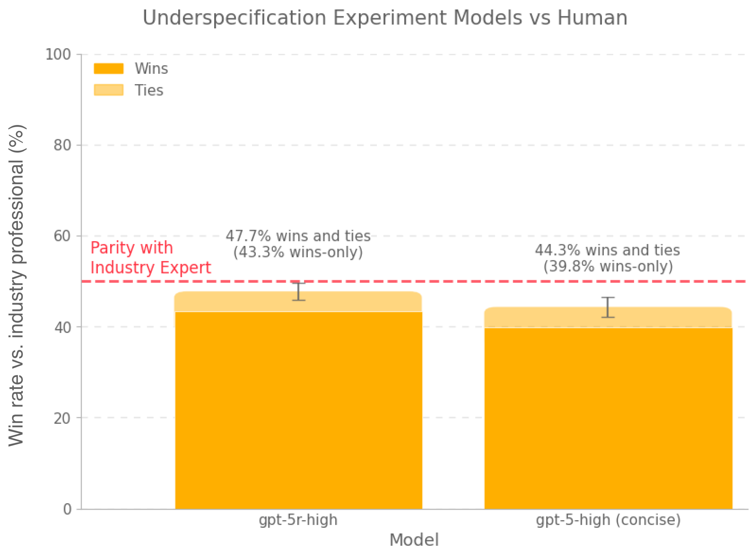
Task: Click the gpt-5r-high wins bar
Action: (298, 409)
